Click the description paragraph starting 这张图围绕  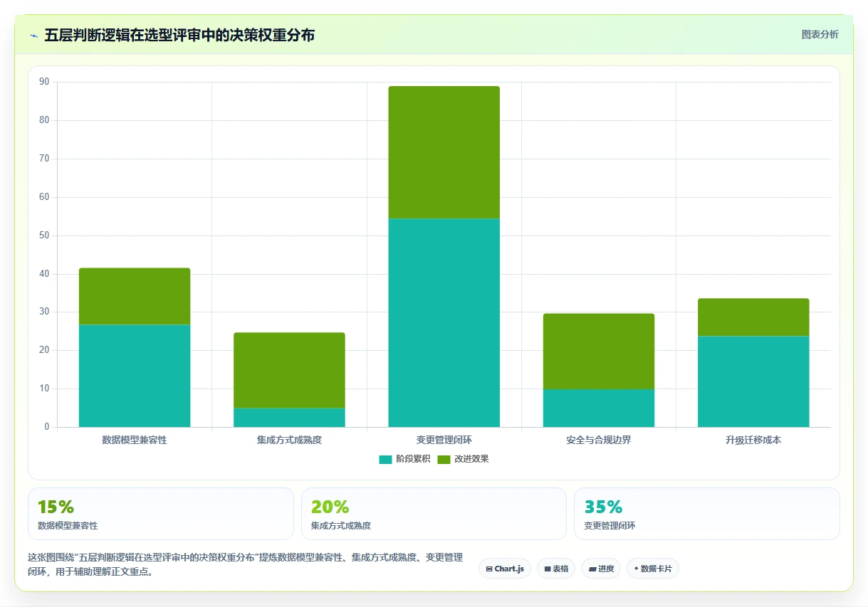246,564
